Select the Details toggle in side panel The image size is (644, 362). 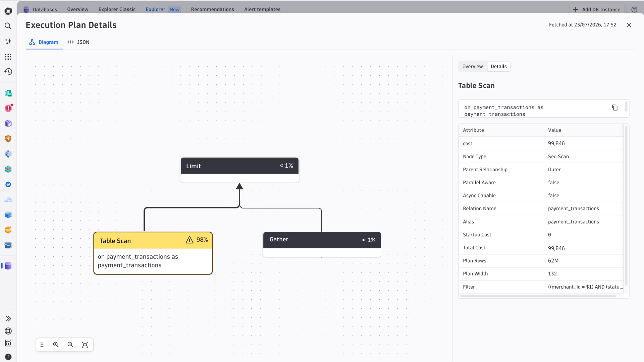tap(499, 66)
